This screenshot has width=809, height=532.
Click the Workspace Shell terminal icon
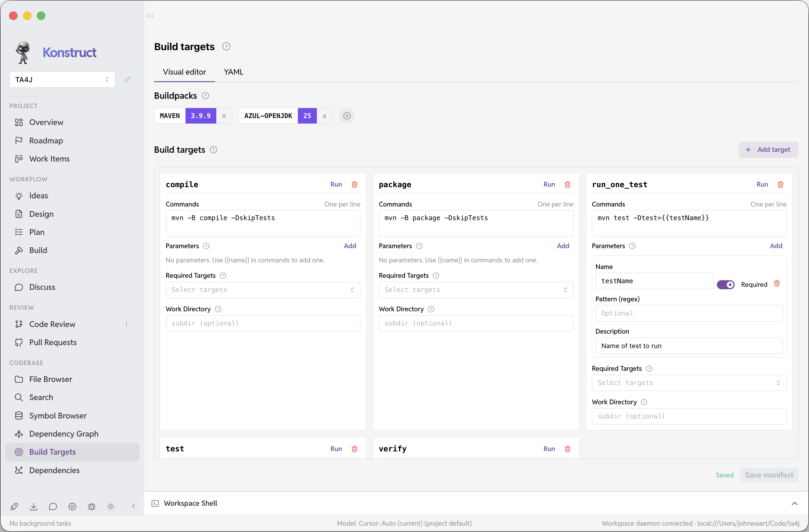click(155, 503)
